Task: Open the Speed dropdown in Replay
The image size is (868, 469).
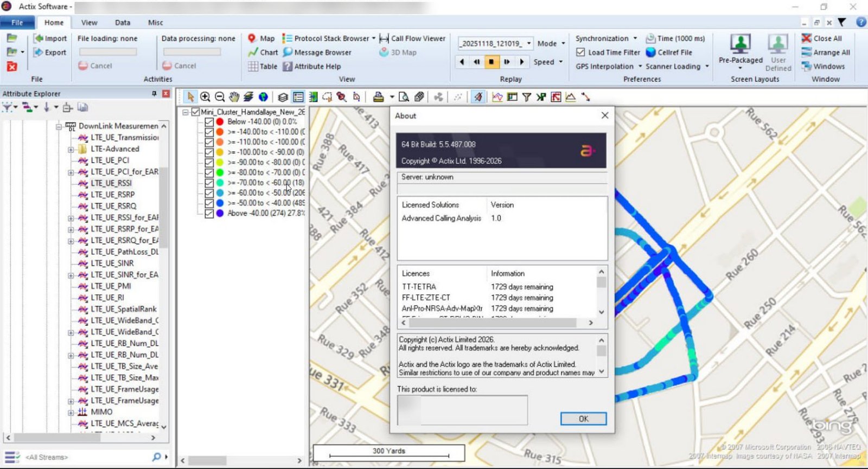Action: [x=548, y=62]
